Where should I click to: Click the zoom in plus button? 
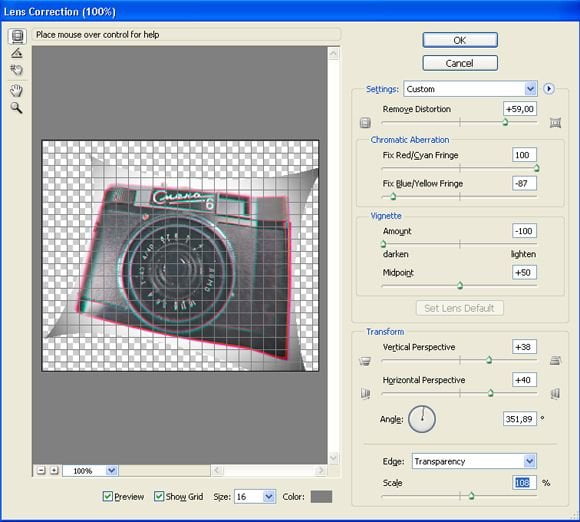[x=54, y=470]
